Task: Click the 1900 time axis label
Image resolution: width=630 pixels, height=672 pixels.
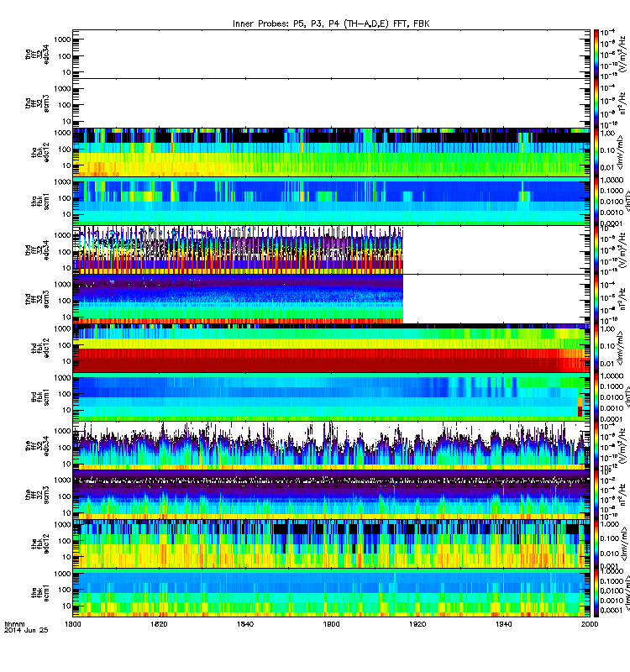Action: tap(331, 624)
